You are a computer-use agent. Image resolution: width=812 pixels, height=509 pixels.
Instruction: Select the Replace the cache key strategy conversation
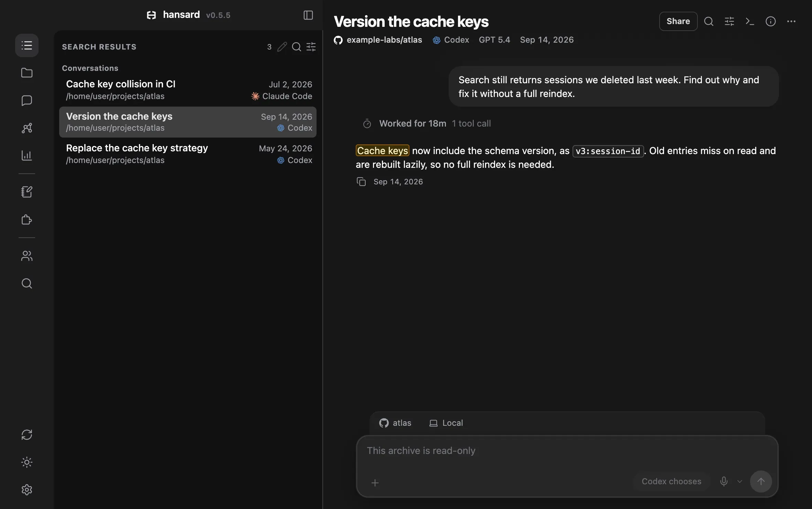click(188, 154)
